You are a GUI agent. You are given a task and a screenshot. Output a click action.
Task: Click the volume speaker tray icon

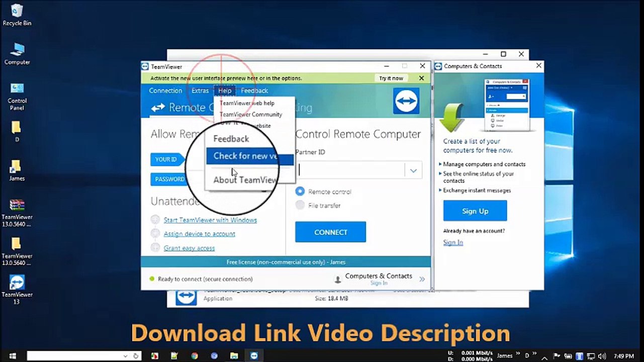602,355
